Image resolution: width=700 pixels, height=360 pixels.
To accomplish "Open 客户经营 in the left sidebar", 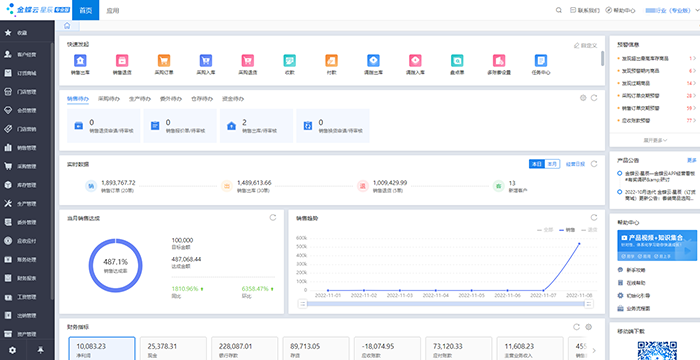I will click(x=27, y=54).
